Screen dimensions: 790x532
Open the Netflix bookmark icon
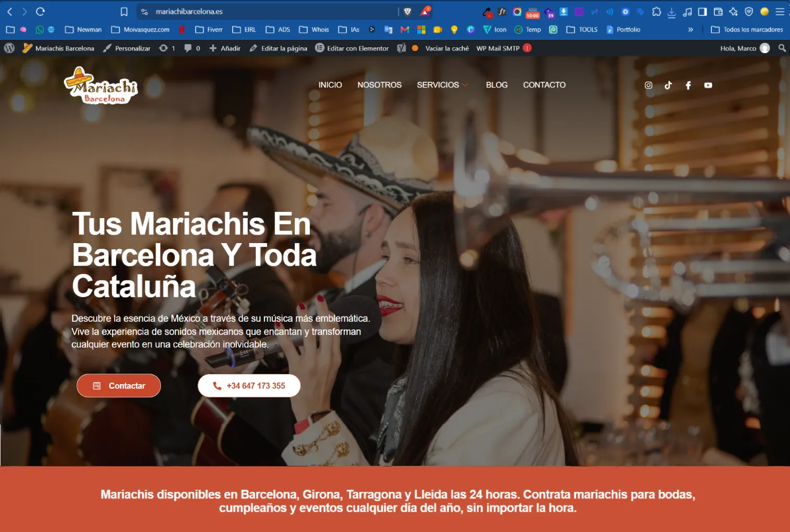point(182,30)
